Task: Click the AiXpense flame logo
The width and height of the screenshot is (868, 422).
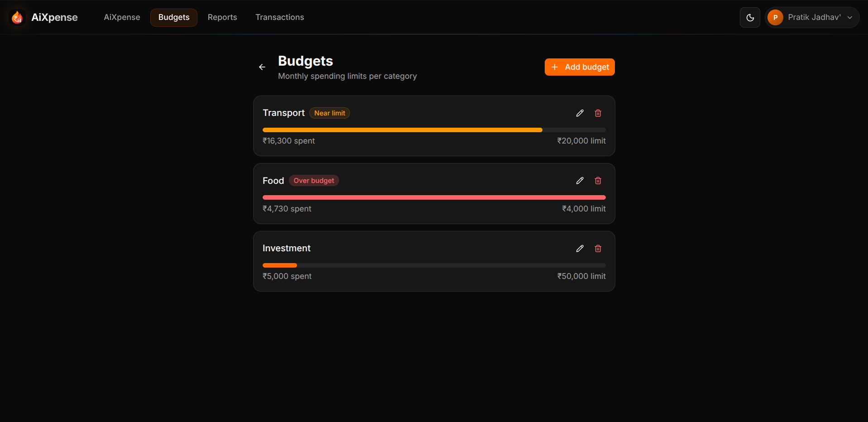Action: [18, 18]
